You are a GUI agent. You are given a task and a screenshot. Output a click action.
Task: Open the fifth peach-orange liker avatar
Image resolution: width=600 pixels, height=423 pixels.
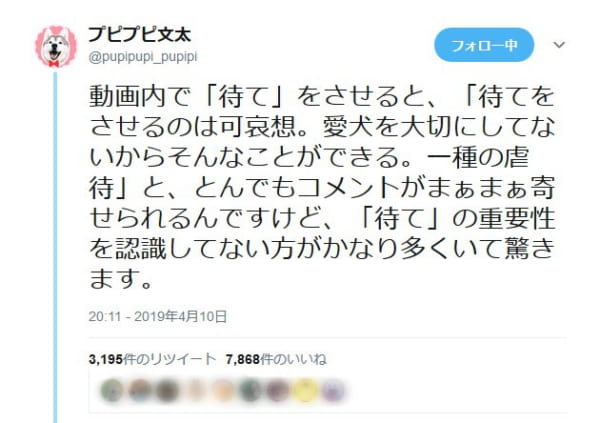223,390
